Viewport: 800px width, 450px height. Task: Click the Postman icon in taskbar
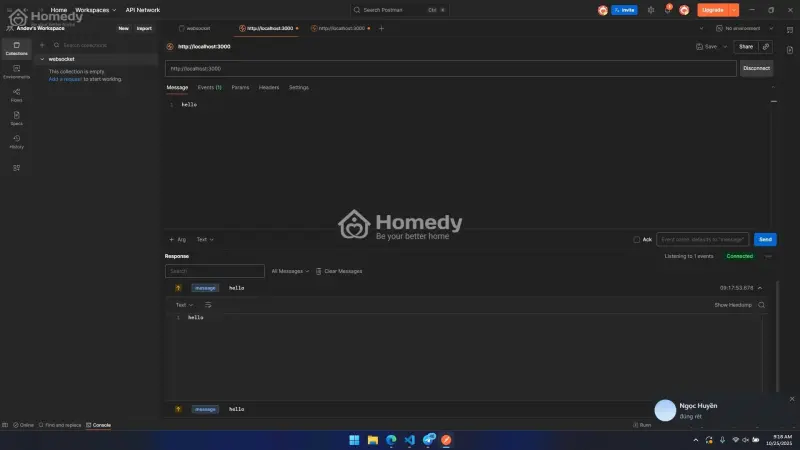446,440
